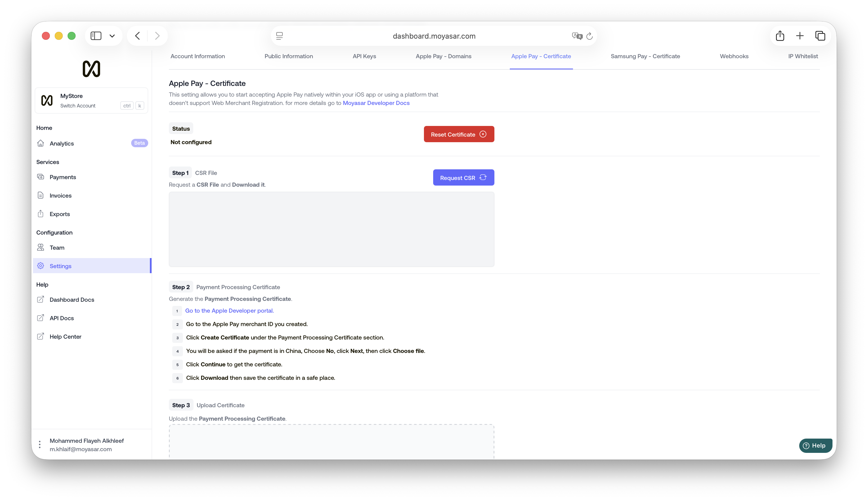Image resolution: width=868 pixels, height=501 pixels.
Task: Click the Request CSR button
Action: (463, 177)
